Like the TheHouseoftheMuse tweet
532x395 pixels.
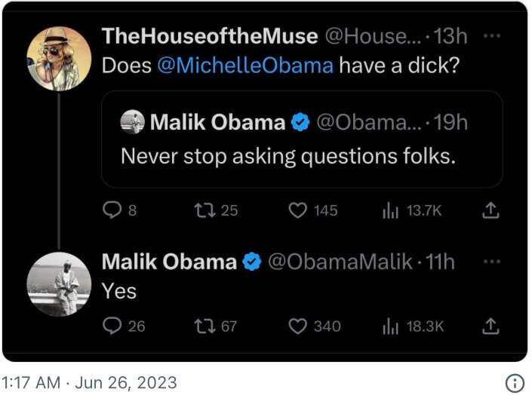tap(297, 211)
